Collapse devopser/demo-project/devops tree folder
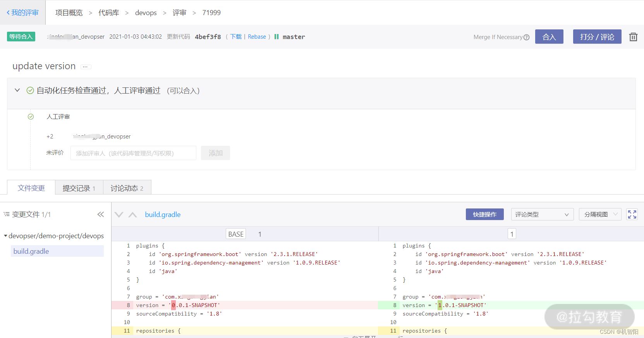The image size is (644, 338). coord(5,236)
